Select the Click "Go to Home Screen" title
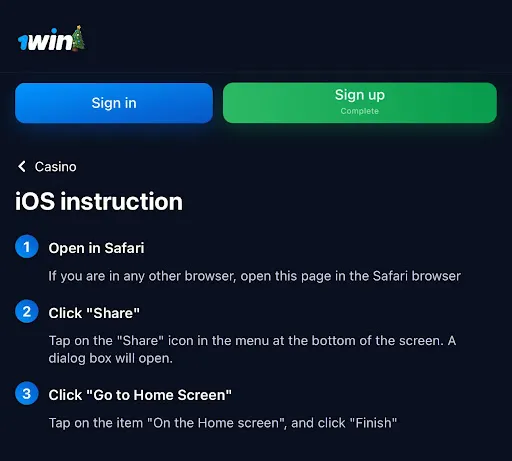Viewport: 512px width, 461px height. [x=140, y=395]
